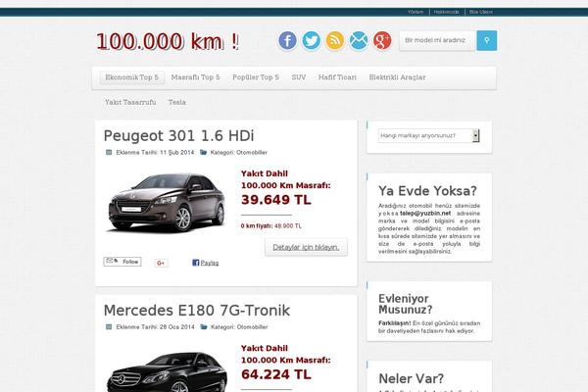Open the Yöntem top link
The image size is (588, 392).
click(x=416, y=12)
